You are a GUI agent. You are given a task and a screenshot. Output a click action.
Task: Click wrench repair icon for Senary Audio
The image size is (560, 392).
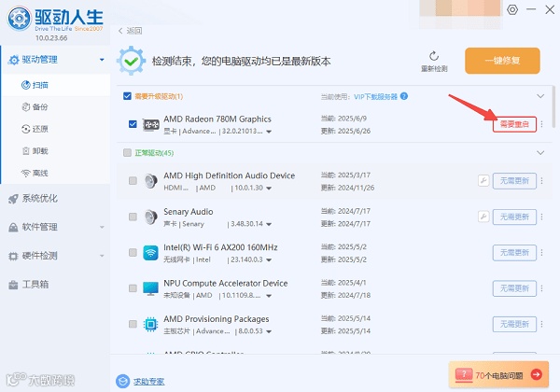click(483, 217)
